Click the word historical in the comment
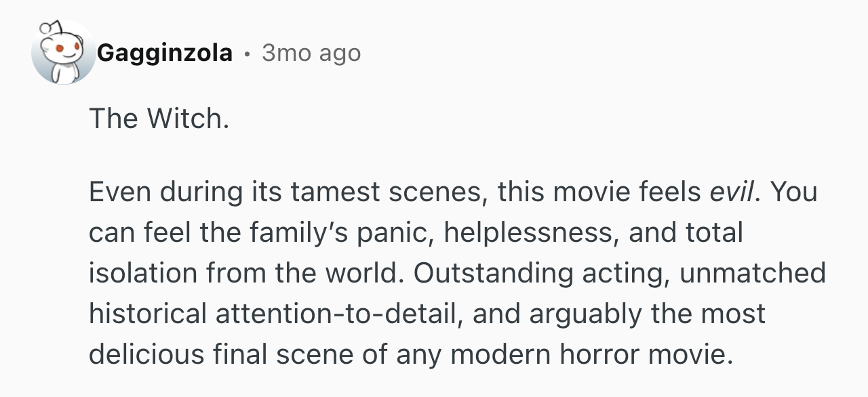 tap(148, 314)
